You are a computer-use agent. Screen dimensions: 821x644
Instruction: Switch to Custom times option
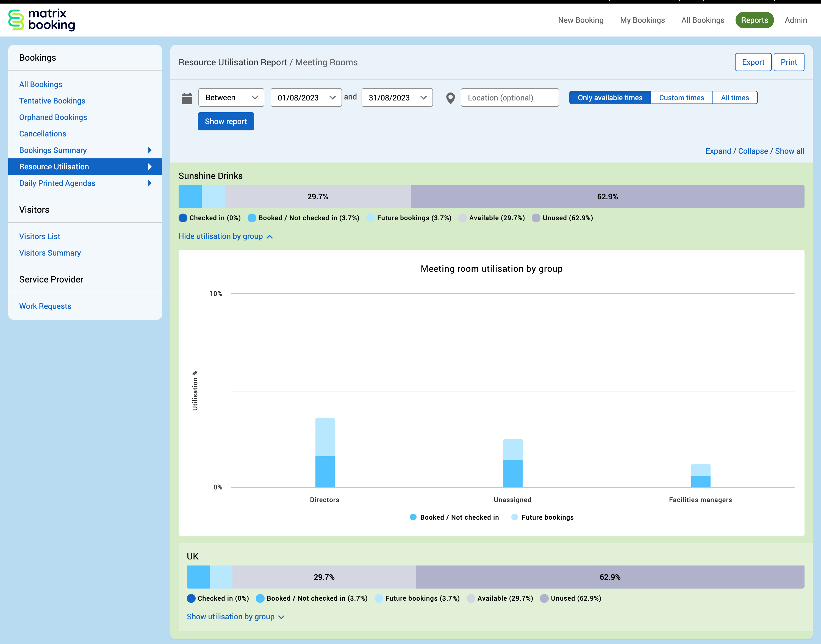tap(681, 98)
